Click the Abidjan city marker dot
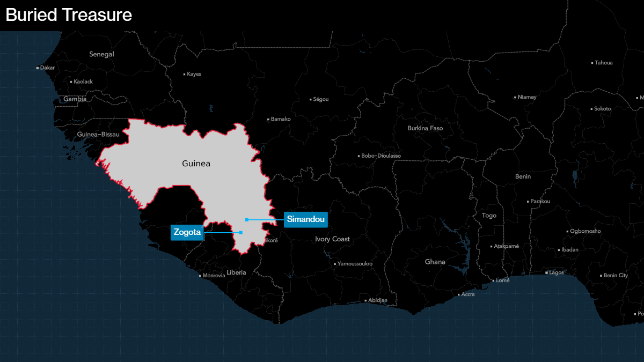The width and height of the screenshot is (644, 362). tap(366, 300)
